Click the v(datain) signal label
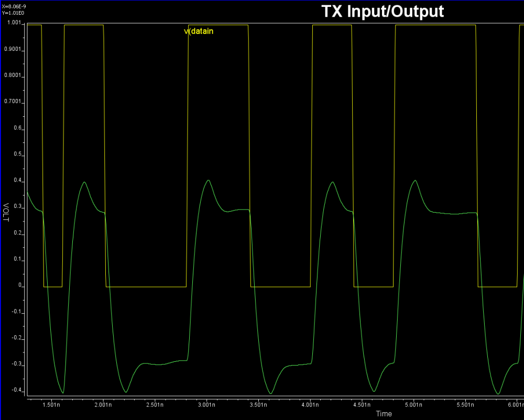524x420 pixels. pyautogui.click(x=199, y=31)
